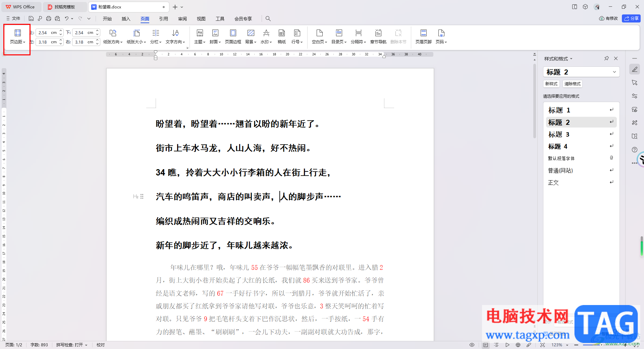Open the 页码 page number tool

(x=441, y=37)
